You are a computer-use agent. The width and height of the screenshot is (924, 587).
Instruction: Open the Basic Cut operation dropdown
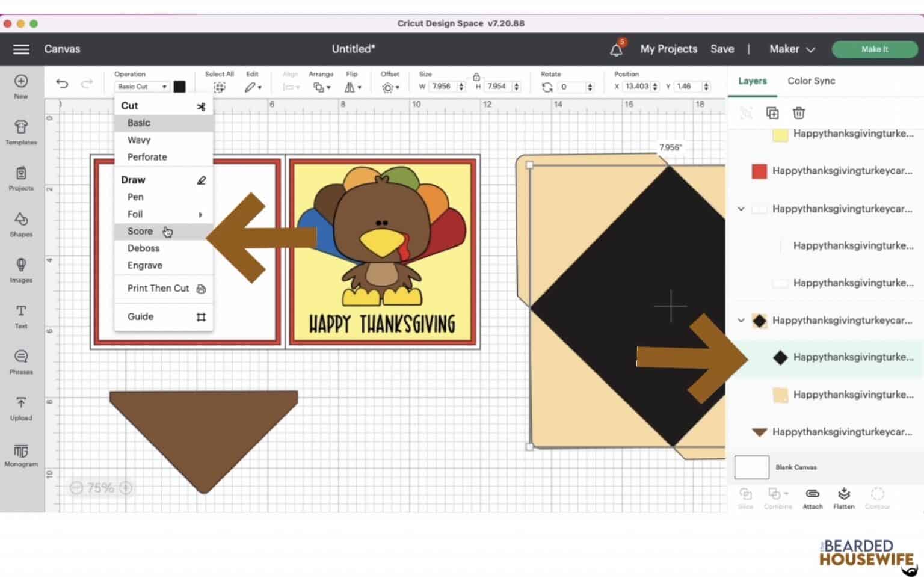(142, 87)
